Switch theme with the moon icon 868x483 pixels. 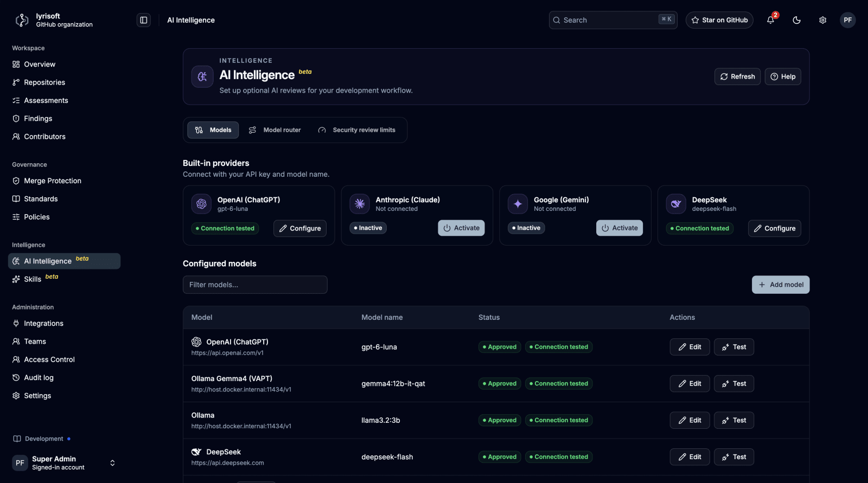pos(796,20)
